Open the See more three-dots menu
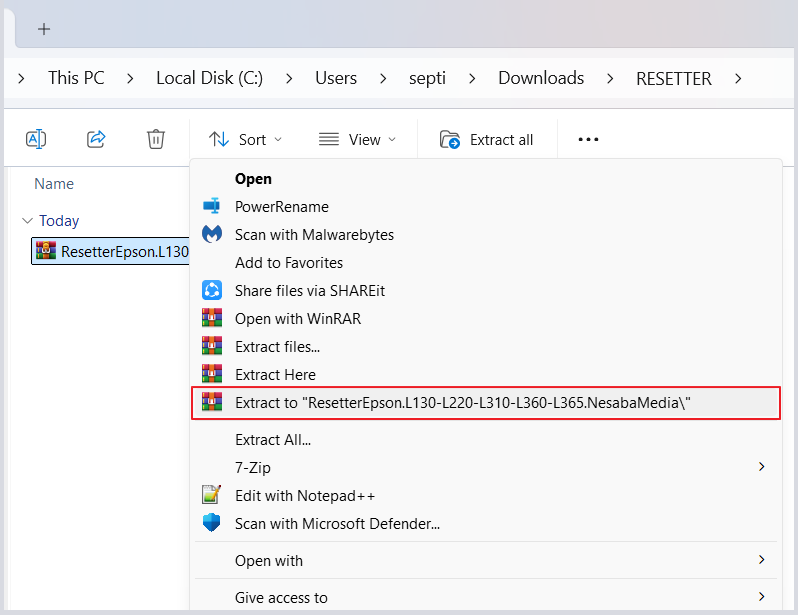The image size is (798, 615). point(588,139)
